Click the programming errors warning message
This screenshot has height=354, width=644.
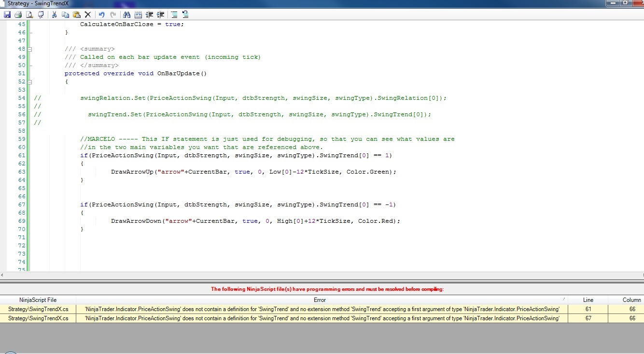coord(327,289)
